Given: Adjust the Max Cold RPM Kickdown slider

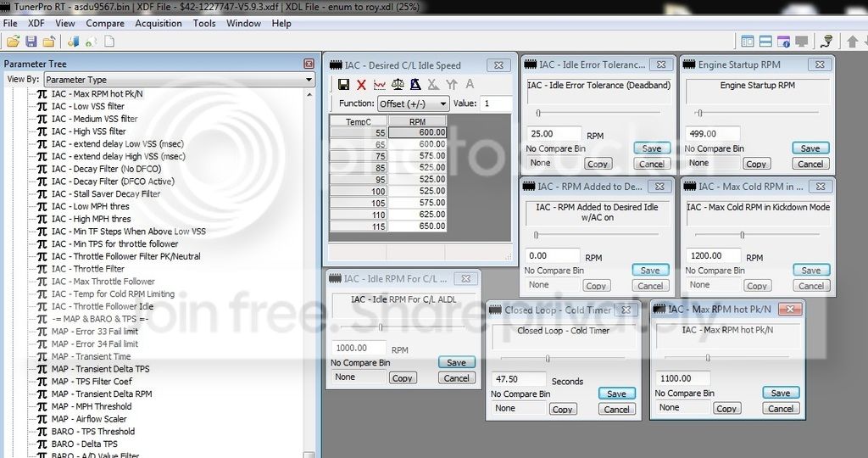Looking at the screenshot, I should pos(743,235).
